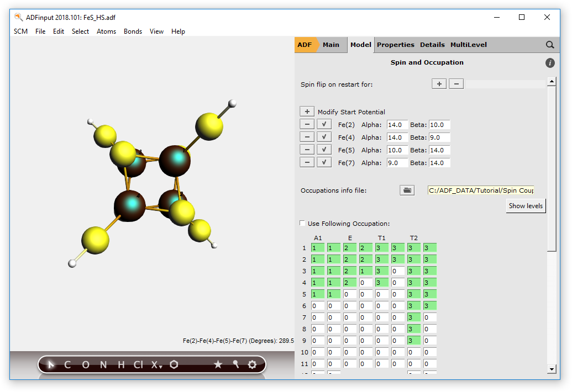Edit row 9 first T2 occupation cell
Viewport: 572px width, 392px height.
pos(414,340)
